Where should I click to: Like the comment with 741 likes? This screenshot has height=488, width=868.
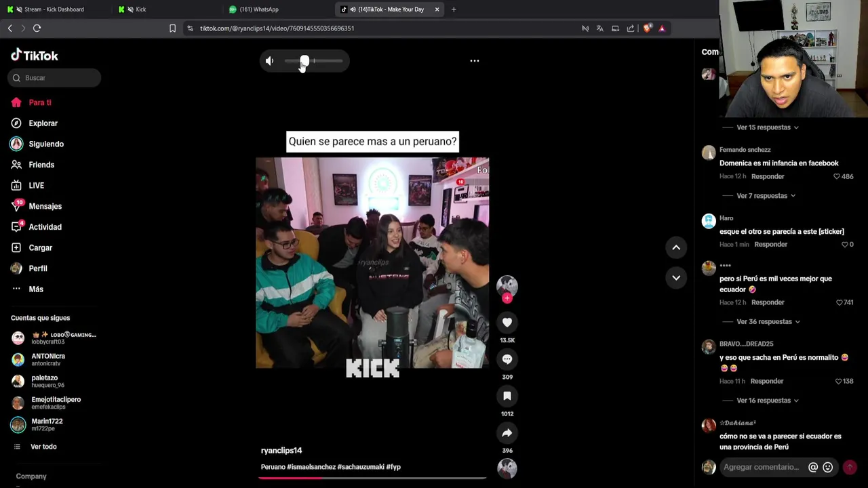tap(840, 302)
